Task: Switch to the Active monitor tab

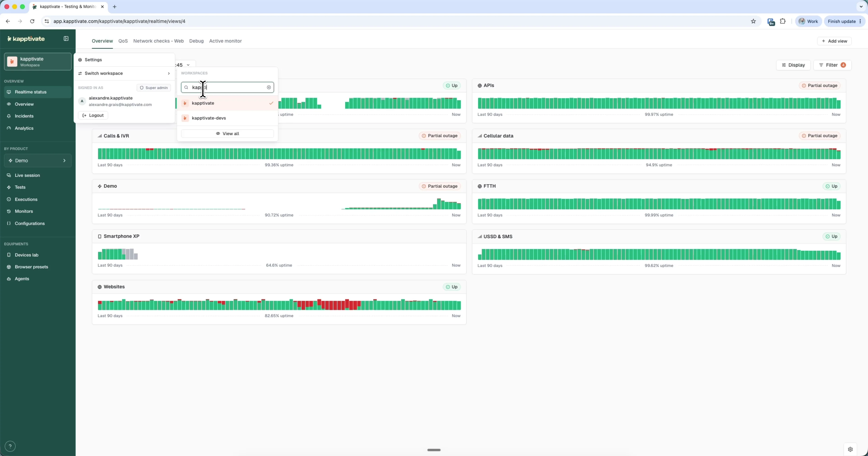Action: click(x=225, y=41)
